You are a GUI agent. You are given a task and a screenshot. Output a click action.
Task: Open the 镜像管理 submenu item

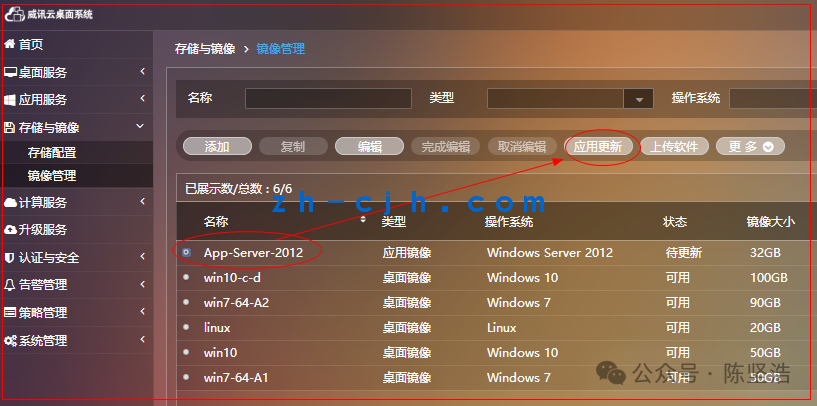52,176
